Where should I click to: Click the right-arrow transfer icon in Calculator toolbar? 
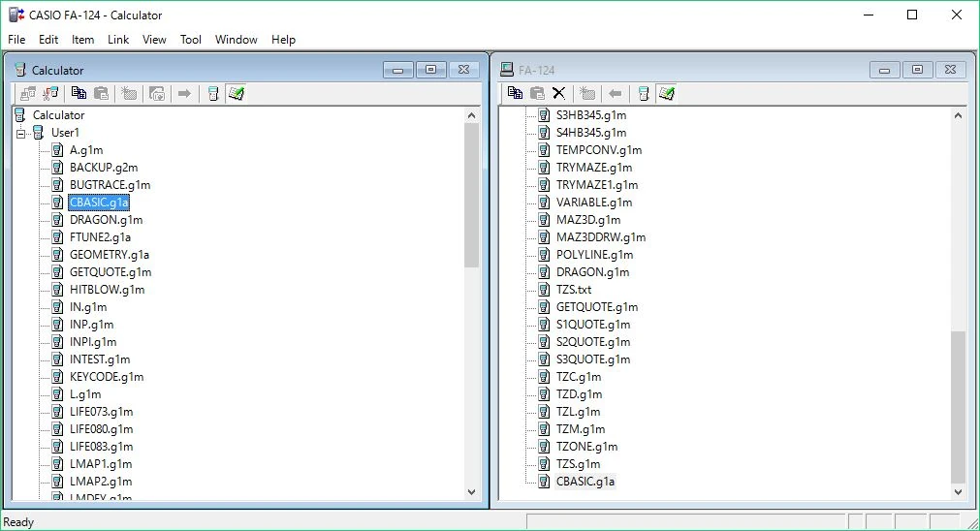184,94
